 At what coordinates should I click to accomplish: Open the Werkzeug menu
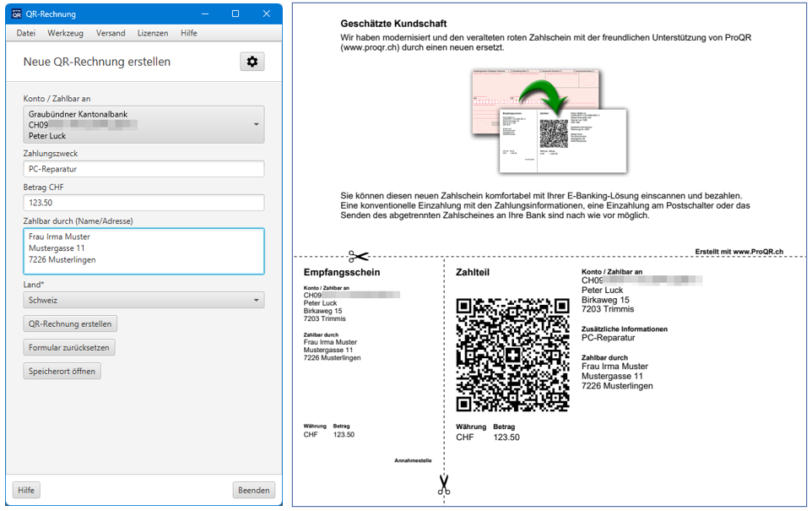[65, 33]
